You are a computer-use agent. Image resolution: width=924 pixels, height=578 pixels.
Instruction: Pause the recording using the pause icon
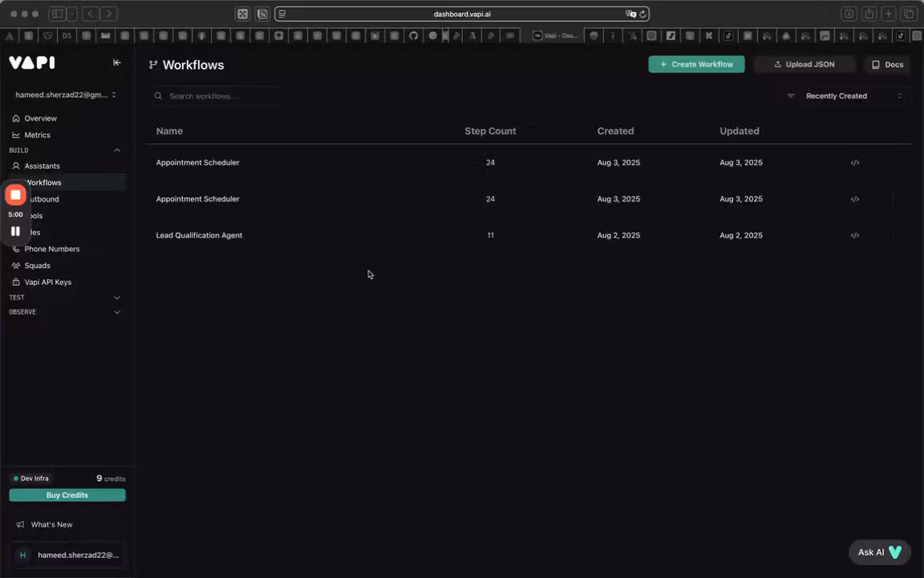(x=15, y=231)
